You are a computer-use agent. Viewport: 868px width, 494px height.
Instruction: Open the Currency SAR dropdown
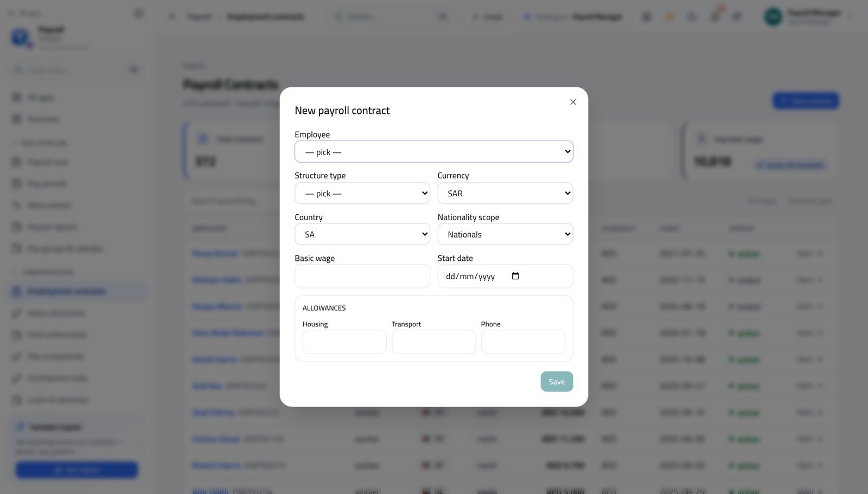click(x=505, y=193)
